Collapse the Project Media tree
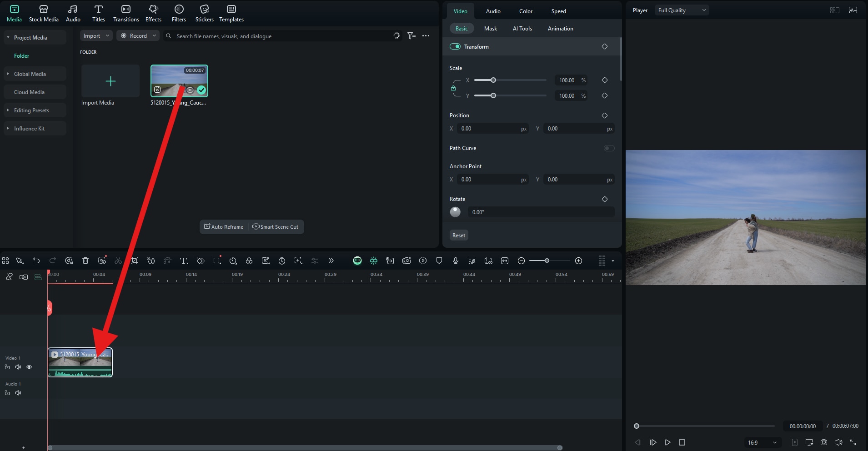Screen dimensions: 868x451 (8, 37)
